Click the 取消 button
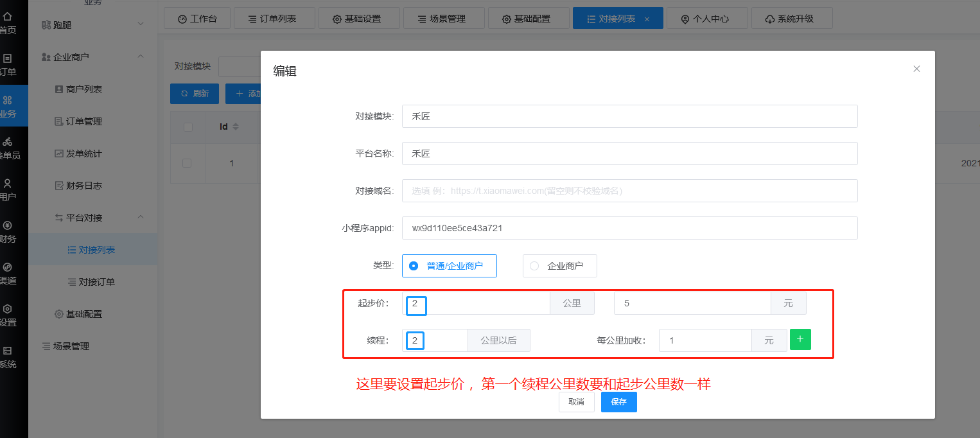This screenshot has width=980, height=438. pyautogui.click(x=576, y=402)
